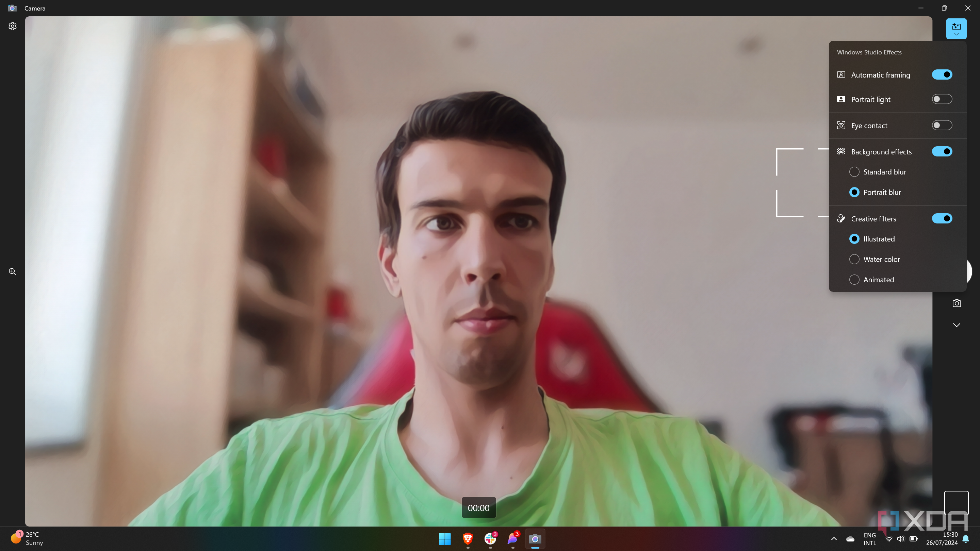Open Brave browser from taskbar
Viewport: 980px width, 551px height.
tap(468, 539)
